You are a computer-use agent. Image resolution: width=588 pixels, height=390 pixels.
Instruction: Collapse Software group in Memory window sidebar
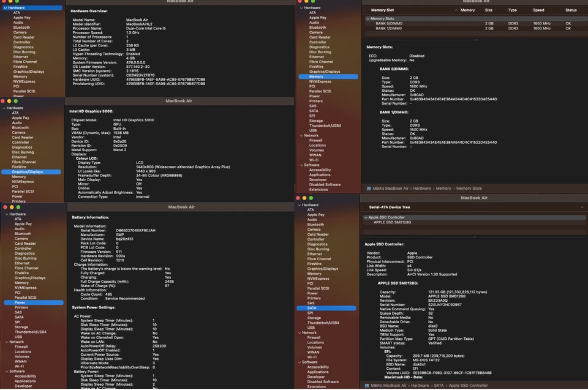point(301,165)
